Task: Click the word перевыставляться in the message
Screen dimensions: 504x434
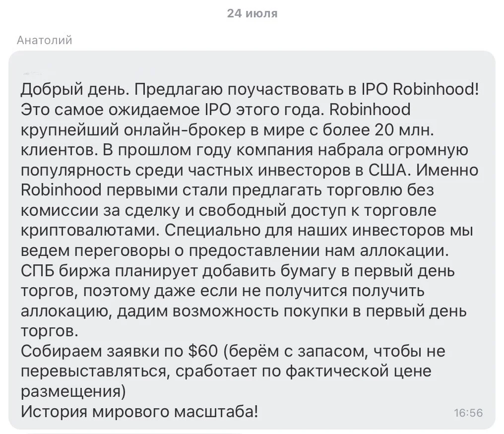Action: (94, 372)
